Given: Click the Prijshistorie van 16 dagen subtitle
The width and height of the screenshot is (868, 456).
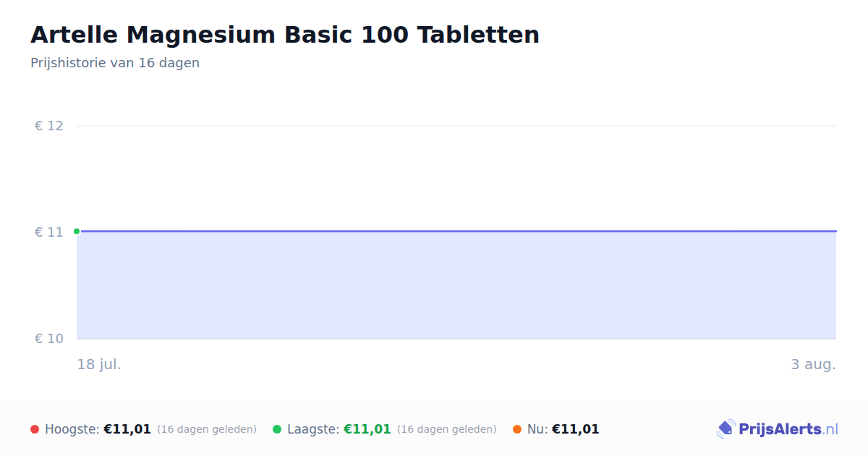Looking at the screenshot, I should (x=115, y=63).
